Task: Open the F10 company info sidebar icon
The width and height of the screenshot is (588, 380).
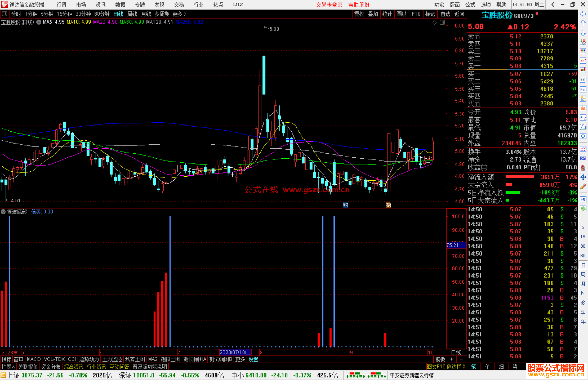Action: point(583,89)
